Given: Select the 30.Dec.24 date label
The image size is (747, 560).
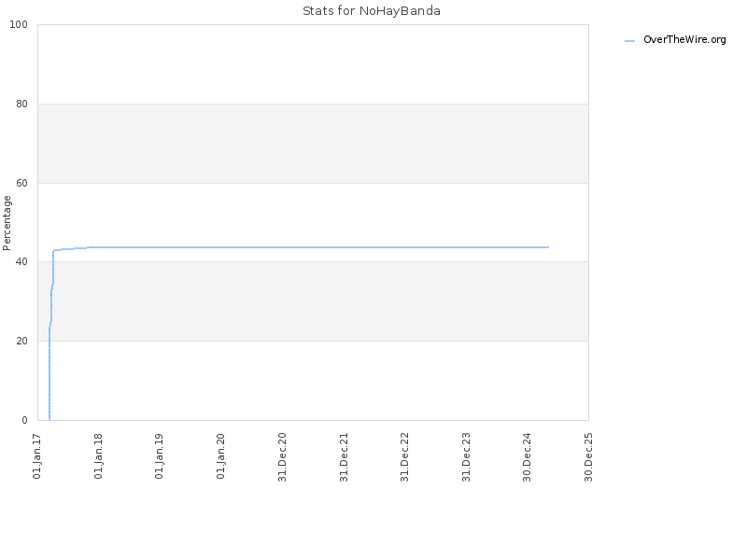Looking at the screenshot, I should pyautogui.click(x=527, y=457).
